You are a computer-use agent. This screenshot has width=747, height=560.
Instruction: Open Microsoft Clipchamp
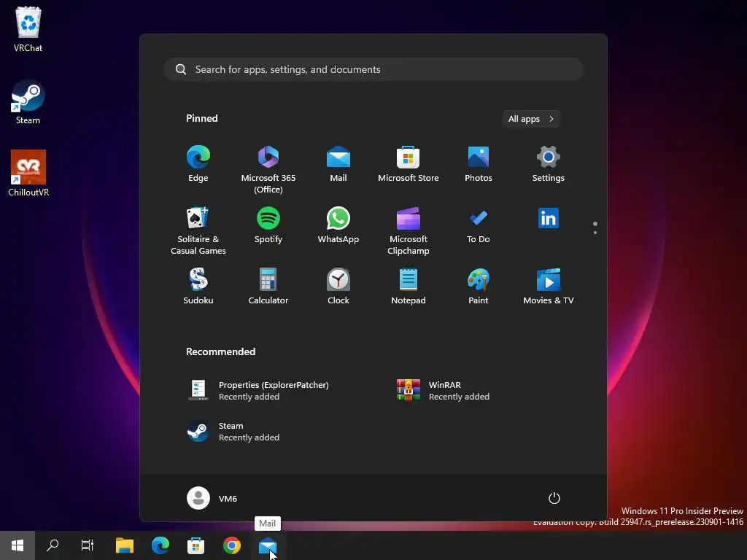pyautogui.click(x=409, y=231)
